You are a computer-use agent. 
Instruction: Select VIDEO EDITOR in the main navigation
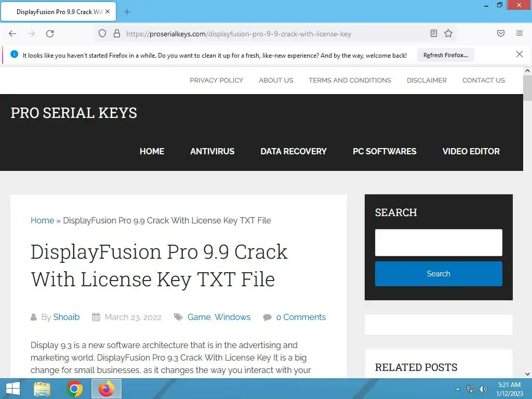(471, 151)
